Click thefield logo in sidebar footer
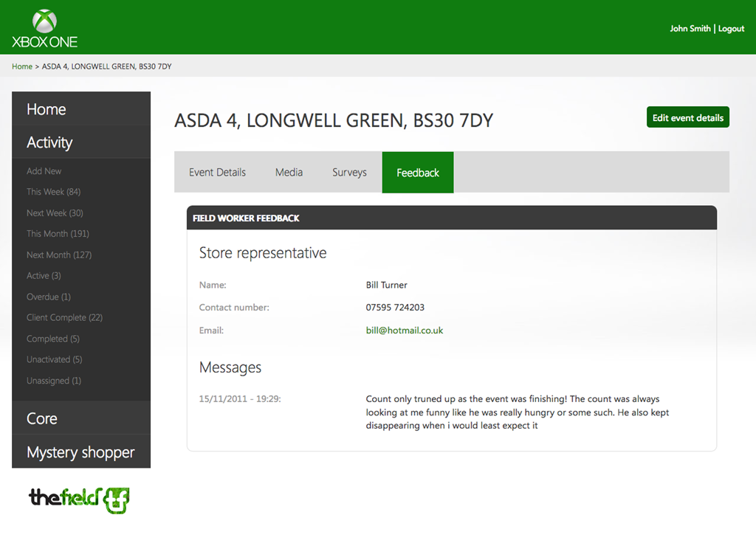The width and height of the screenshot is (756, 543). coord(79,499)
